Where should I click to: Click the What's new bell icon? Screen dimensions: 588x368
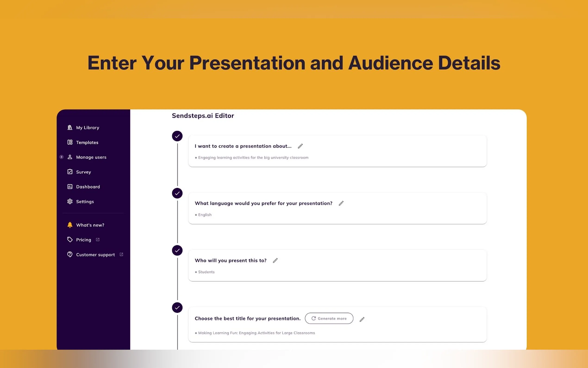pyautogui.click(x=70, y=225)
